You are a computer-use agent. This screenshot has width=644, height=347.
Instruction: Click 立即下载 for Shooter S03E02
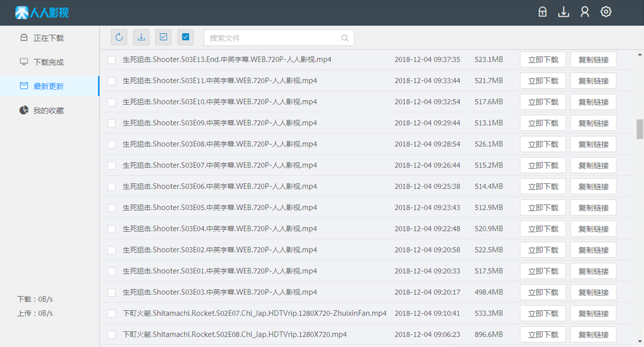click(543, 250)
